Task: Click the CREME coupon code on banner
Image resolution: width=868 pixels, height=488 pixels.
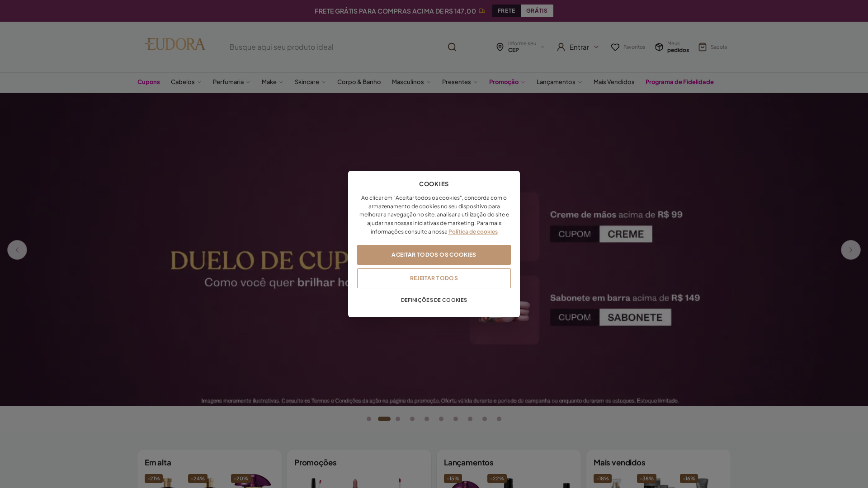Action: coord(626,234)
